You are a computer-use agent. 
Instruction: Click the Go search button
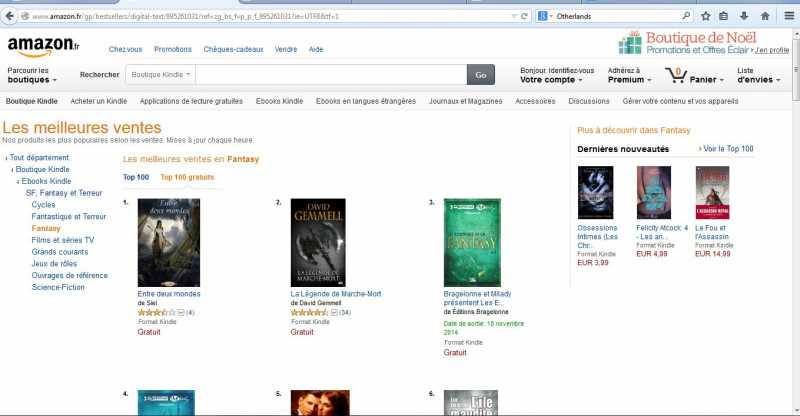(481, 75)
